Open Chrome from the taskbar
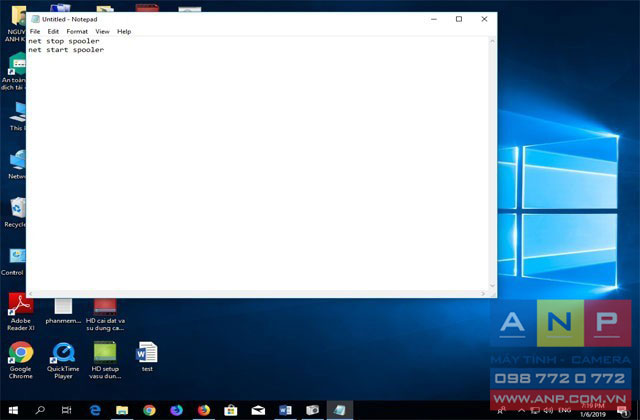The image size is (640, 420). pyautogui.click(x=149, y=410)
